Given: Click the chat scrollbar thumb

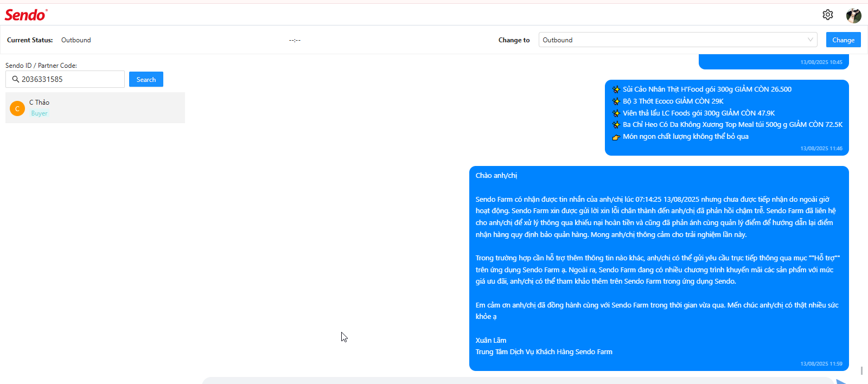Looking at the screenshot, I should (x=861, y=371).
